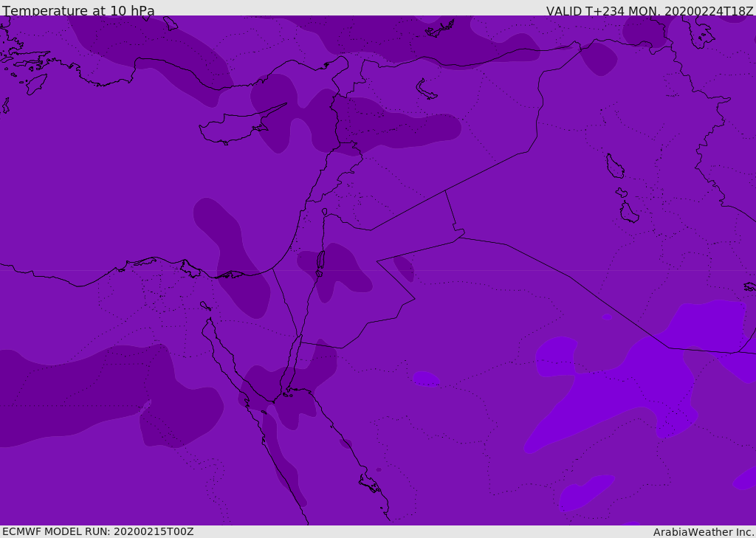Click the 'VALID T+234 MON. 20200224T18Z' timestamp

650,10
